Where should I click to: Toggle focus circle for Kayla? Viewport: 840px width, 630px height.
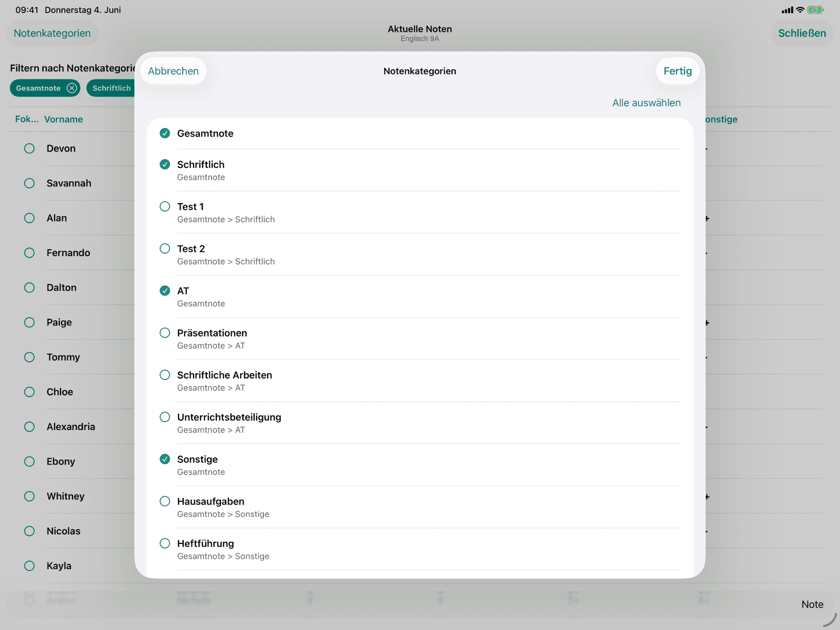click(x=29, y=566)
